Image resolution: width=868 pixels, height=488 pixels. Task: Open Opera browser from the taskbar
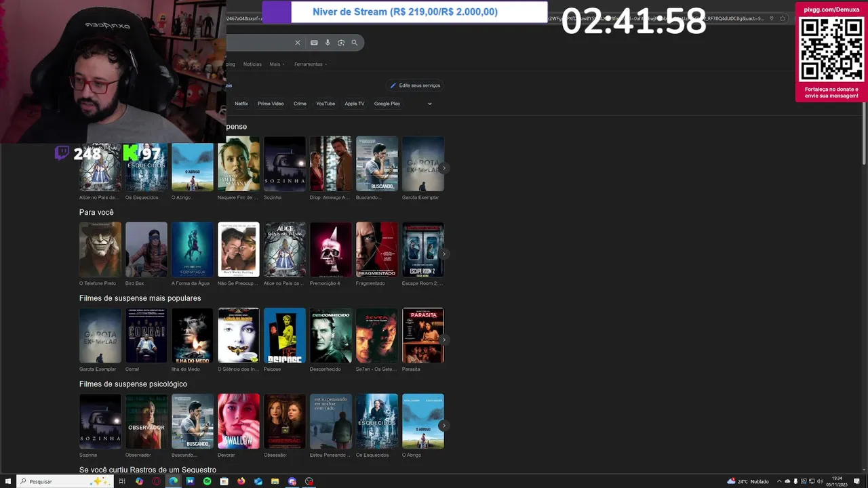point(157,481)
